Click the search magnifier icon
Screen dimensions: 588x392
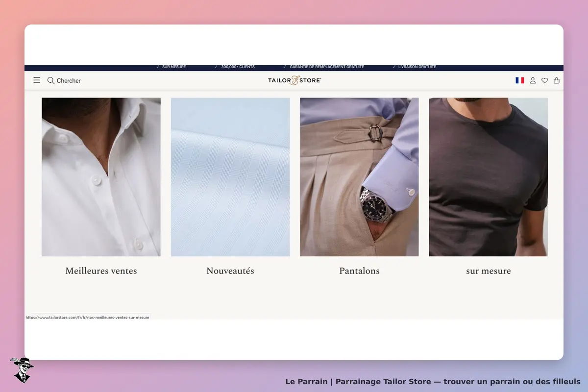pos(50,80)
